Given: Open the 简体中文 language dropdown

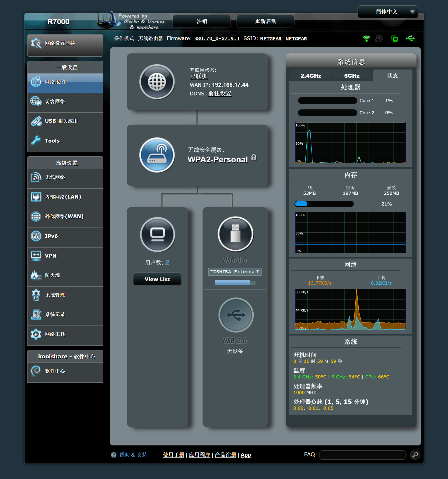Looking at the screenshot, I should [388, 12].
